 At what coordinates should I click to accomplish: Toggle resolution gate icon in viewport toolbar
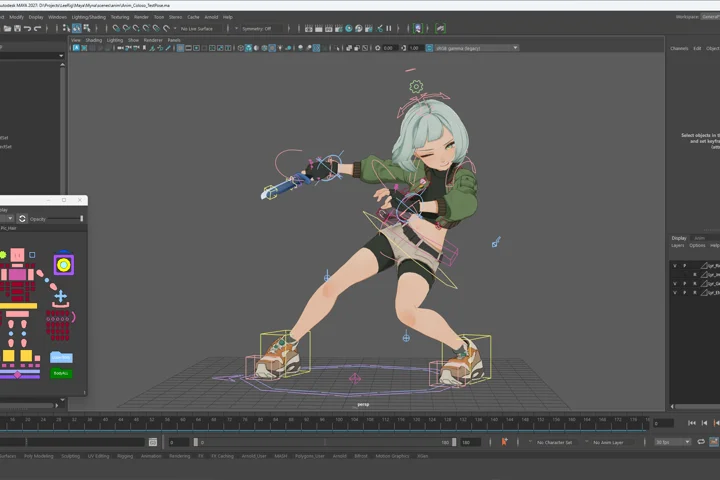pyautogui.click(x=197, y=48)
